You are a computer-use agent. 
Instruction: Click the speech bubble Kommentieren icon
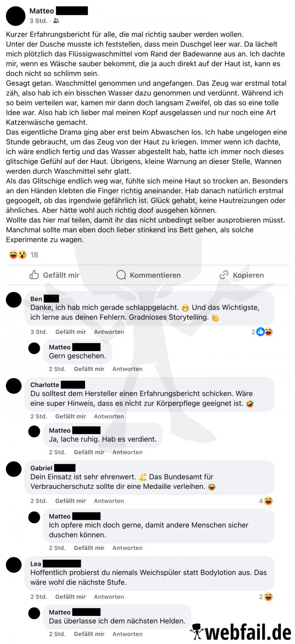point(121,275)
